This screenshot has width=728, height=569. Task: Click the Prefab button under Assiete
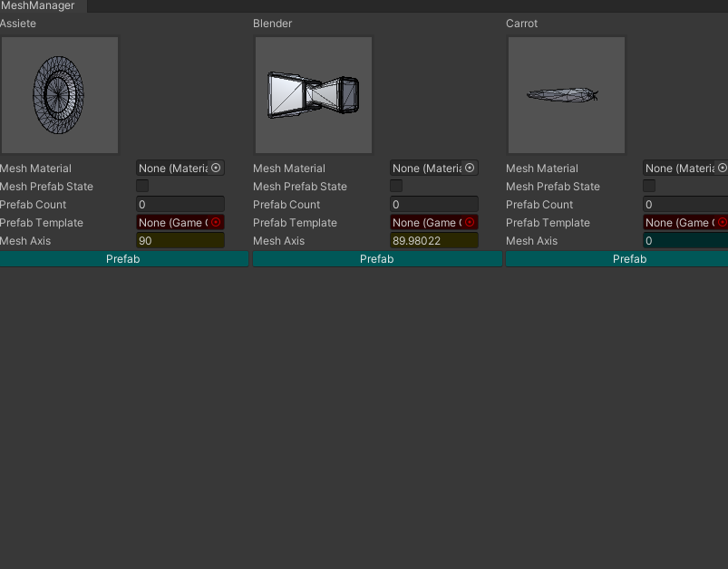(123, 259)
